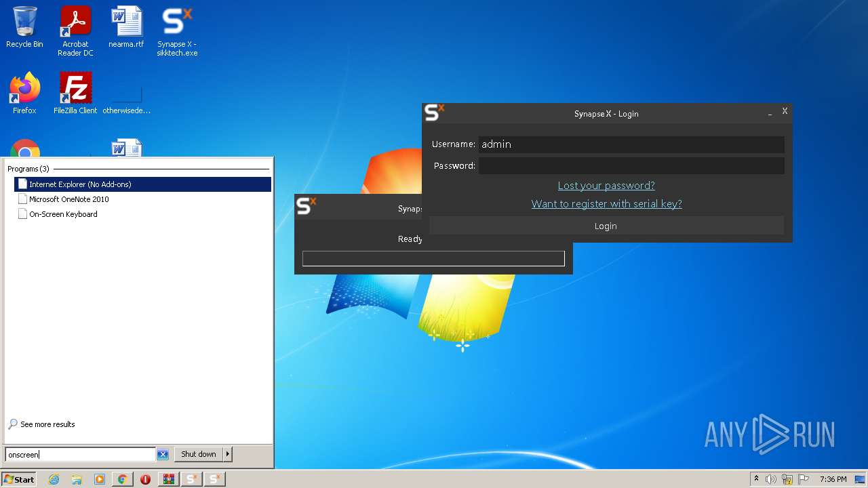
Task: Click the Synapse X logo in Login window
Action: tap(434, 113)
